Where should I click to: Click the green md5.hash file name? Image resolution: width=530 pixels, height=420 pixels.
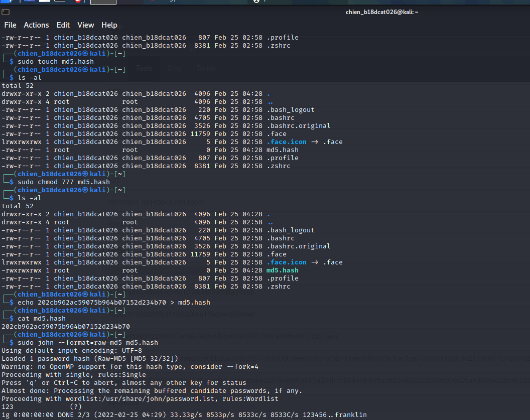point(282,270)
